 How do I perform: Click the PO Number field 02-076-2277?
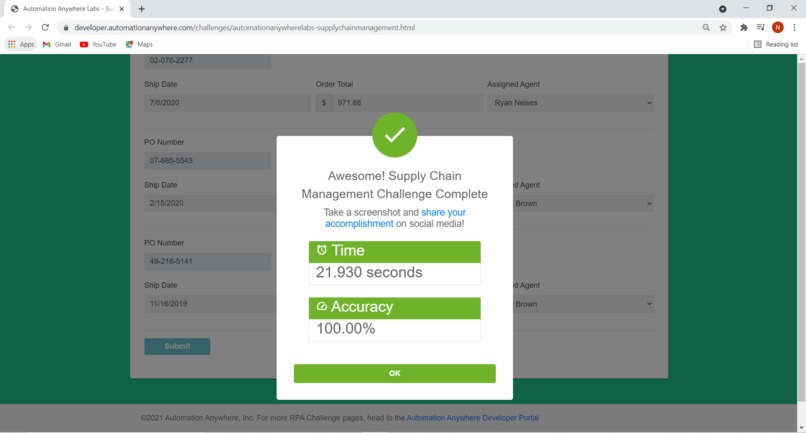click(x=208, y=61)
